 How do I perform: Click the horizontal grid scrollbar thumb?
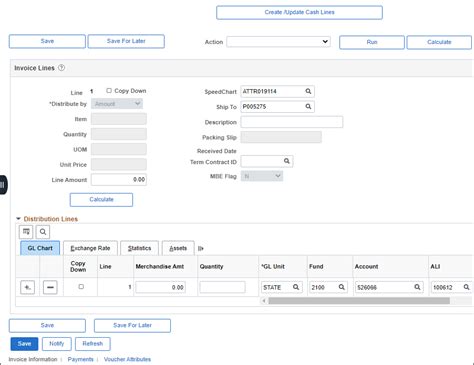(359, 301)
